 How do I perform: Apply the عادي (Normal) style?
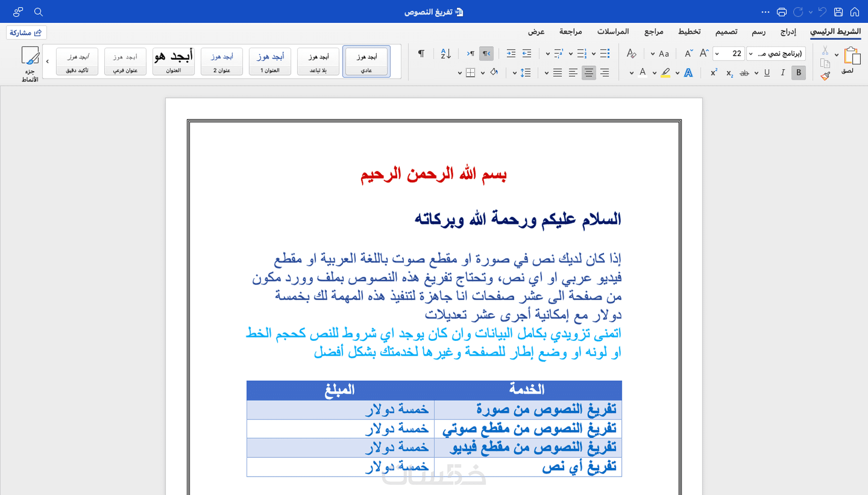tap(367, 61)
